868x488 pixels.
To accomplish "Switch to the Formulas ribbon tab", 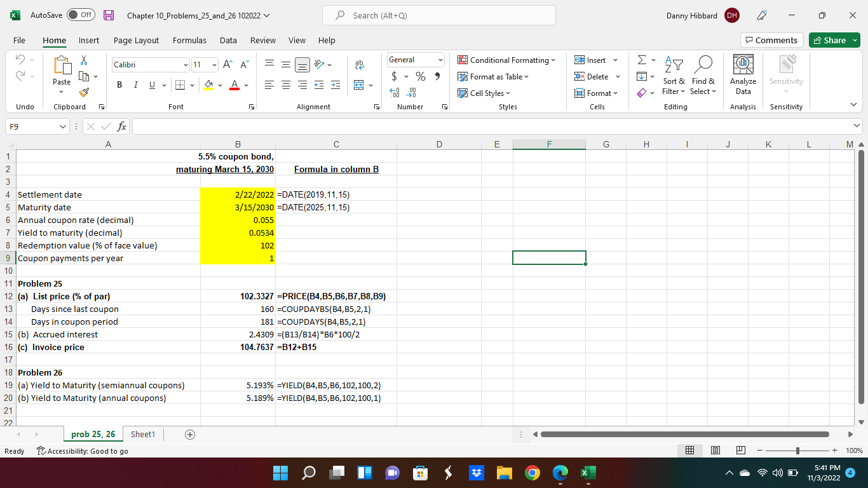I will click(189, 40).
